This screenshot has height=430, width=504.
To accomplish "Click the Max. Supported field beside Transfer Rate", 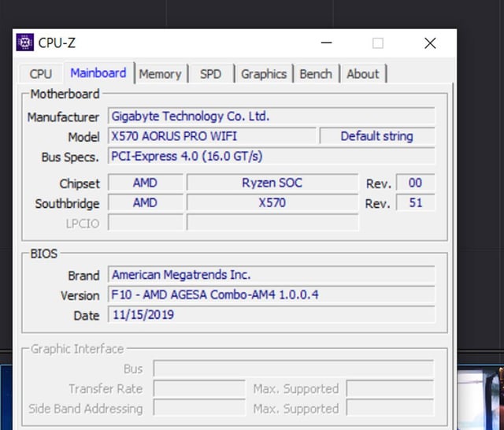I will (390, 388).
